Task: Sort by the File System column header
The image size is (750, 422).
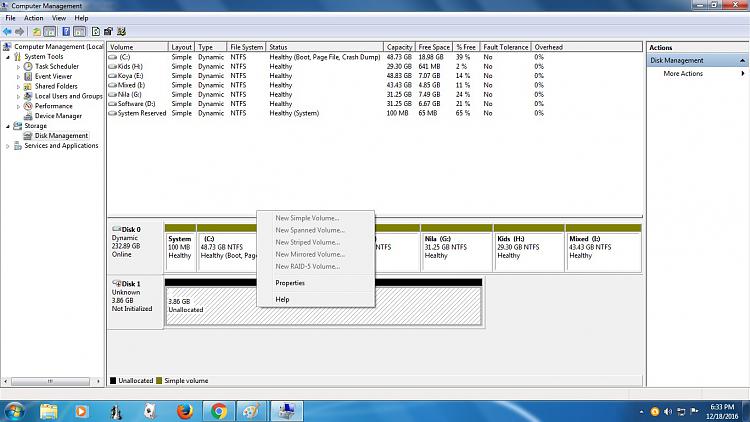Action: pos(246,47)
